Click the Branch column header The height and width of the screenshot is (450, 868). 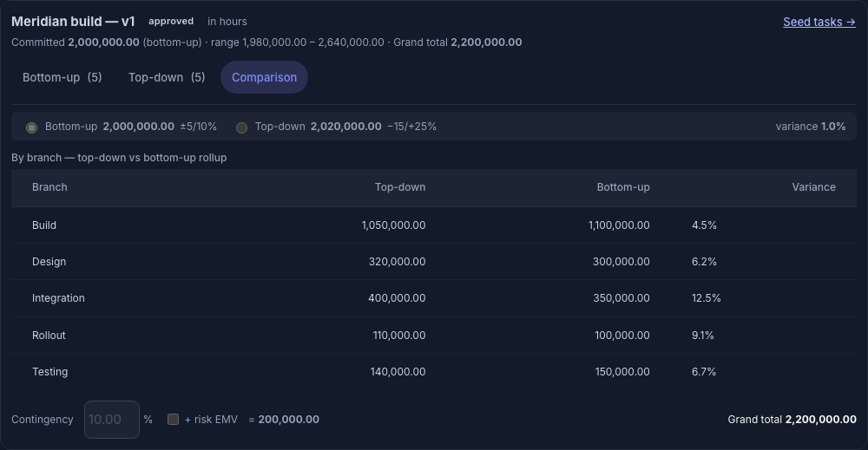(x=49, y=187)
